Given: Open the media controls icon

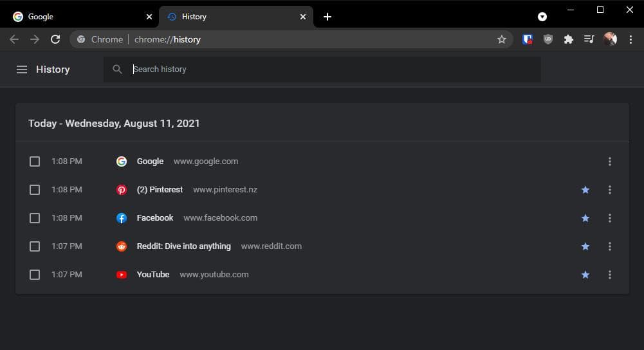Looking at the screenshot, I should tap(589, 39).
